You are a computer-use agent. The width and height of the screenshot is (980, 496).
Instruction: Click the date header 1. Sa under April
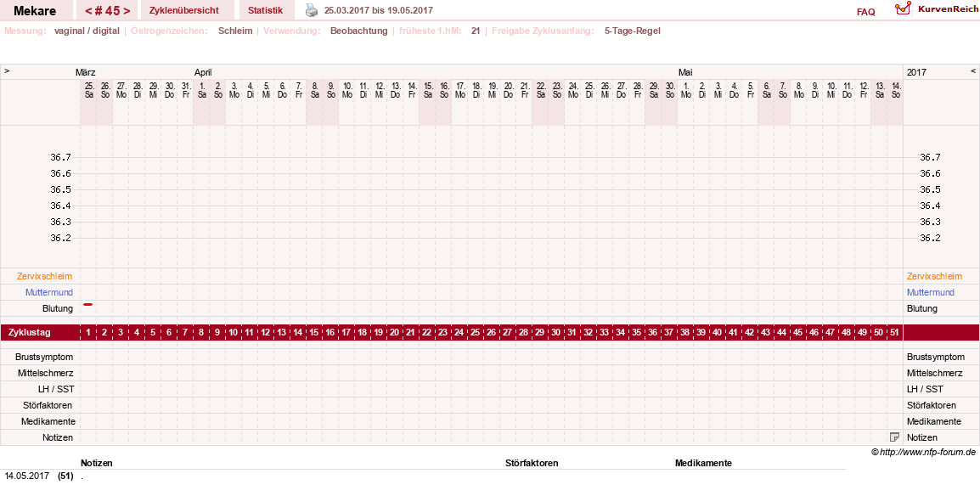[201, 89]
